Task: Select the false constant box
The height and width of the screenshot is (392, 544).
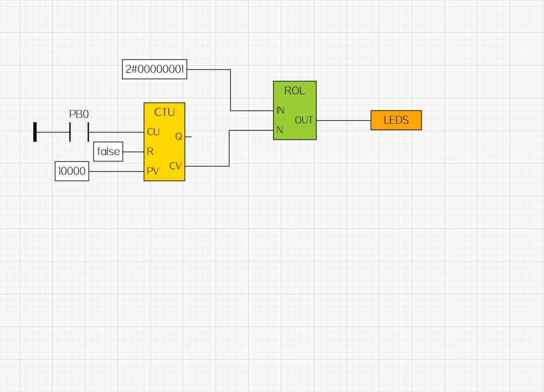Action: point(108,151)
